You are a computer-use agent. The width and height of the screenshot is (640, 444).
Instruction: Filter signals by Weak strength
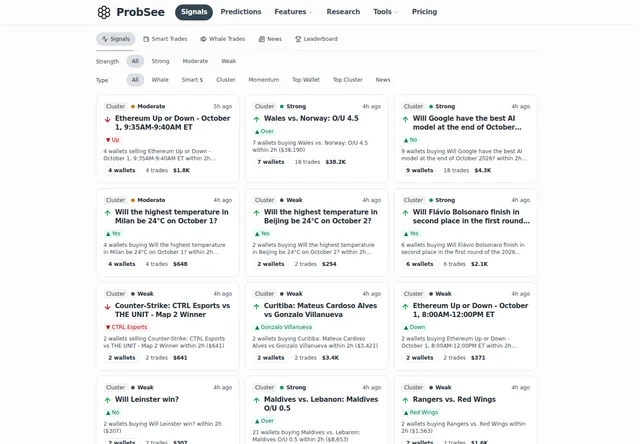(229, 61)
